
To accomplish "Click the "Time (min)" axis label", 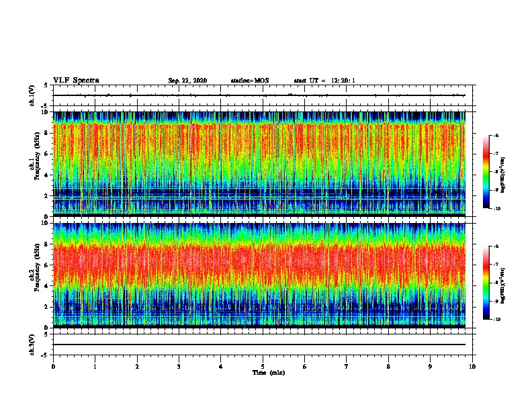I will [269, 373].
